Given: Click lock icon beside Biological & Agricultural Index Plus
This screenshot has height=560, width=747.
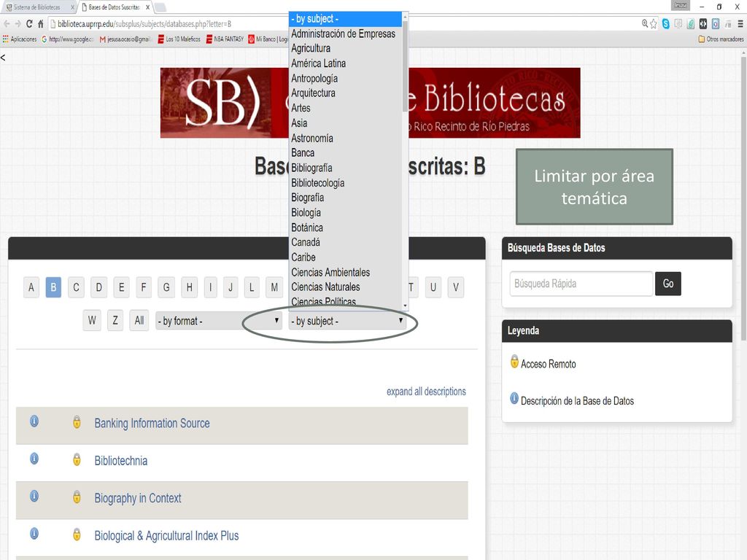Looking at the screenshot, I should pyautogui.click(x=77, y=534).
